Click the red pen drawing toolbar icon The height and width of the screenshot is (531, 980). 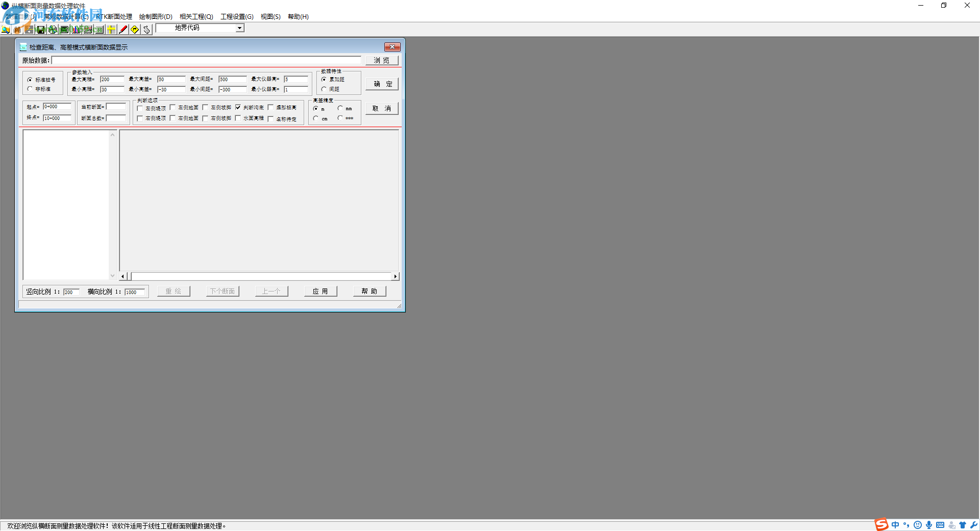(x=123, y=30)
